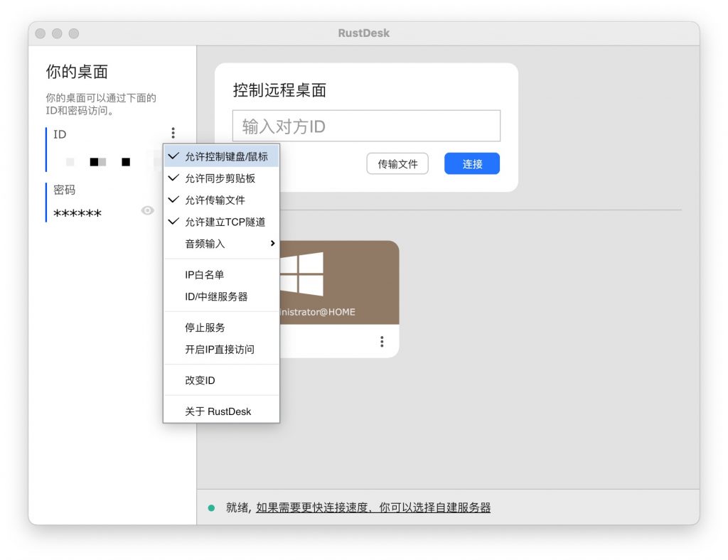Toggle 允许建立TCP隧道 menu option
728x560 pixels.
(222, 222)
